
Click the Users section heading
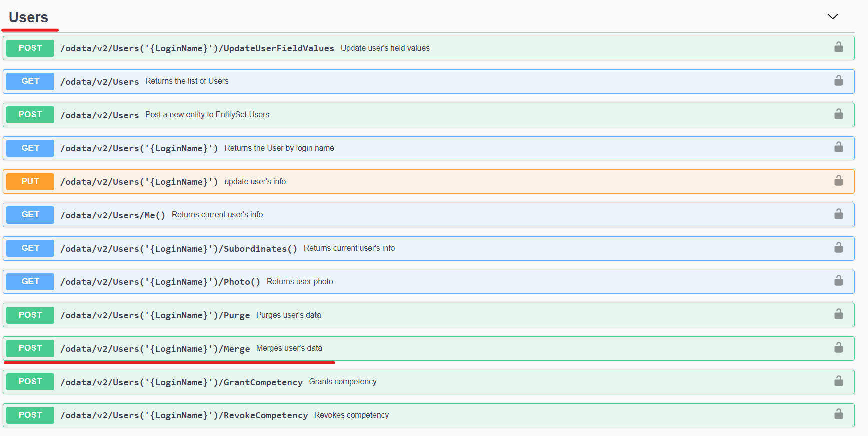pos(29,17)
